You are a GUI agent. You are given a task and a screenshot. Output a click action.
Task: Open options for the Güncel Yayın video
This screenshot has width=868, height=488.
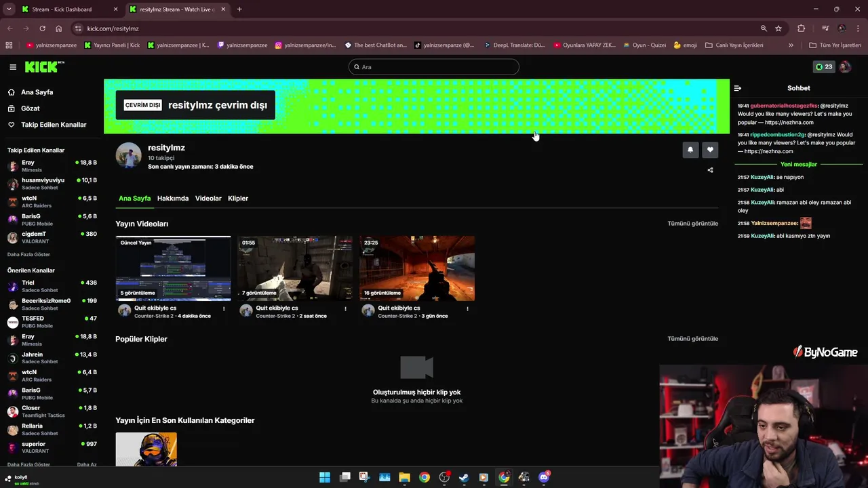pos(224,309)
